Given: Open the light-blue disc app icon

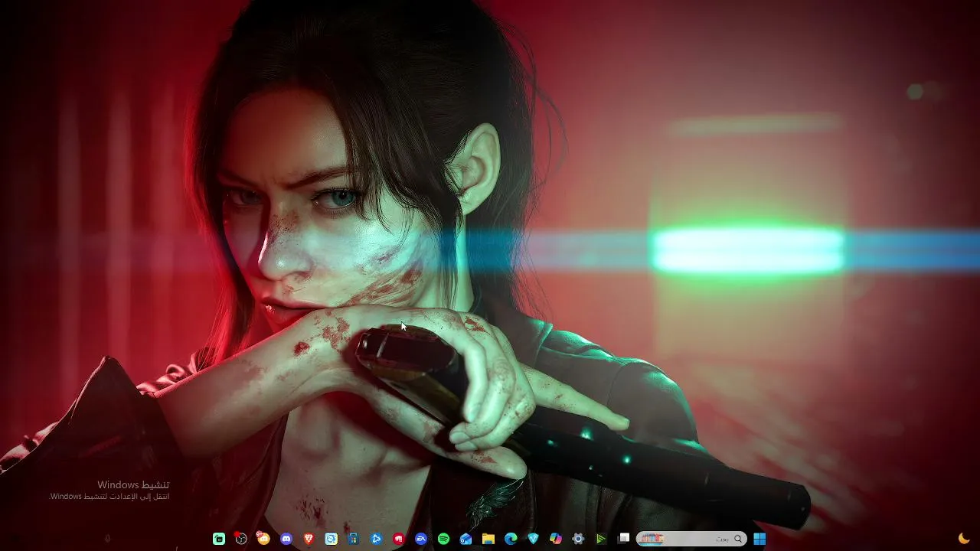Looking at the screenshot, I should [331, 539].
